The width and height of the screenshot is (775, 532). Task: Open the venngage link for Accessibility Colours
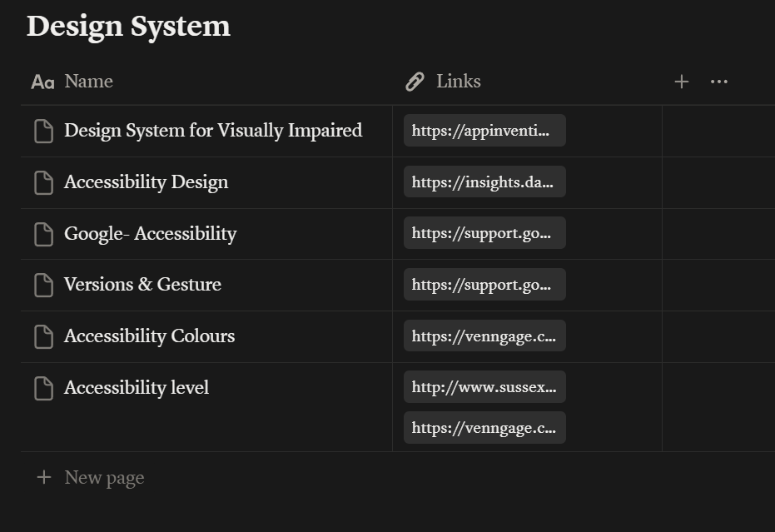484,336
